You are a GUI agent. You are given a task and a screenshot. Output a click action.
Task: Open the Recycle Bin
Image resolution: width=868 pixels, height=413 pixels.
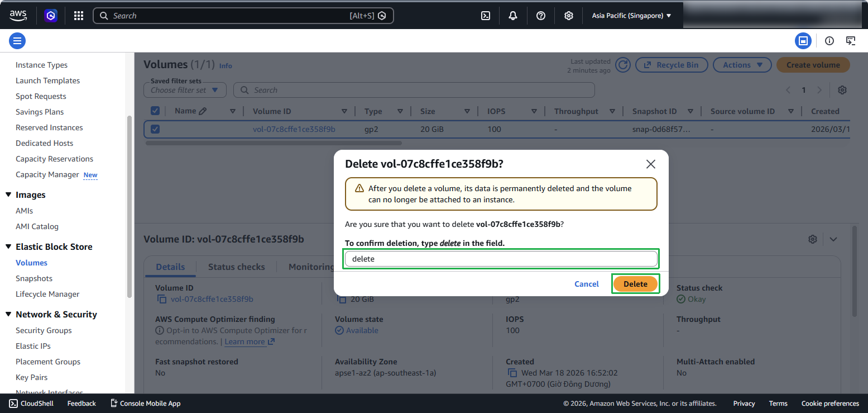pos(672,65)
